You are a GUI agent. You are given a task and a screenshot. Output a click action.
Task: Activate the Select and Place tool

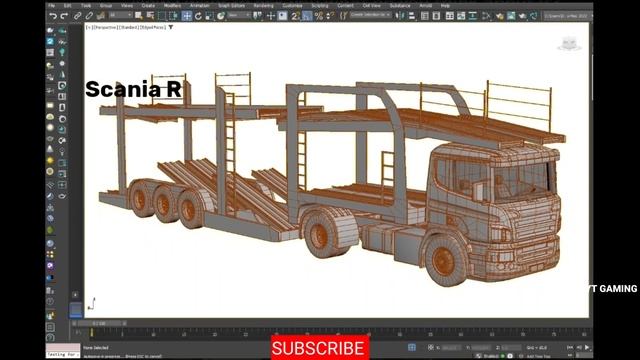221,16
